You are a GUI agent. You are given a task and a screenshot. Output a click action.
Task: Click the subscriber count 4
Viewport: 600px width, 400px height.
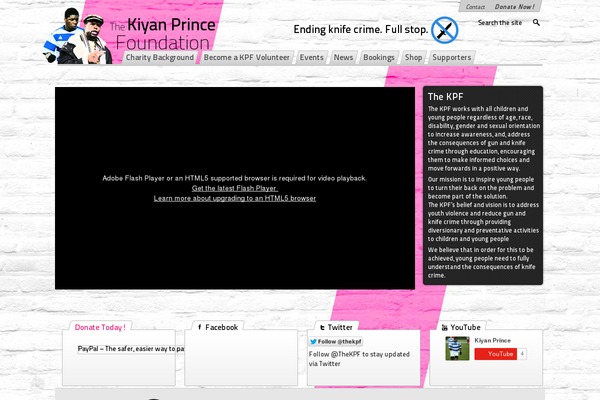[x=522, y=354]
